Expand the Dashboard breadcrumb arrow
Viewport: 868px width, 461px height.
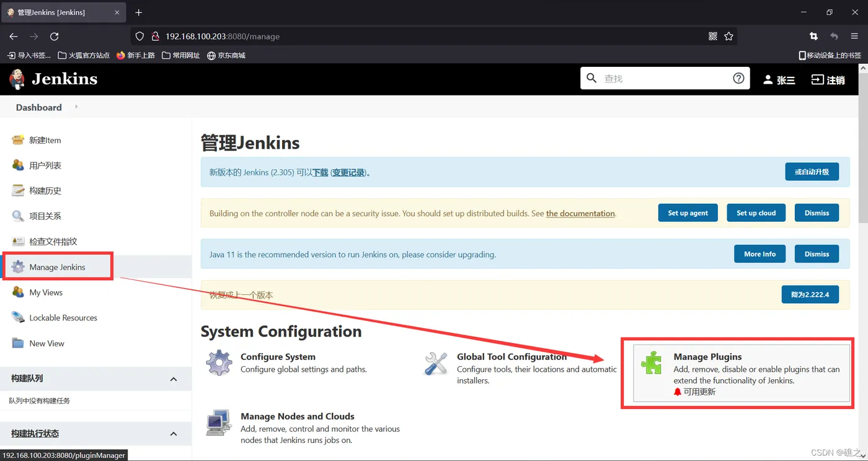[x=76, y=107]
